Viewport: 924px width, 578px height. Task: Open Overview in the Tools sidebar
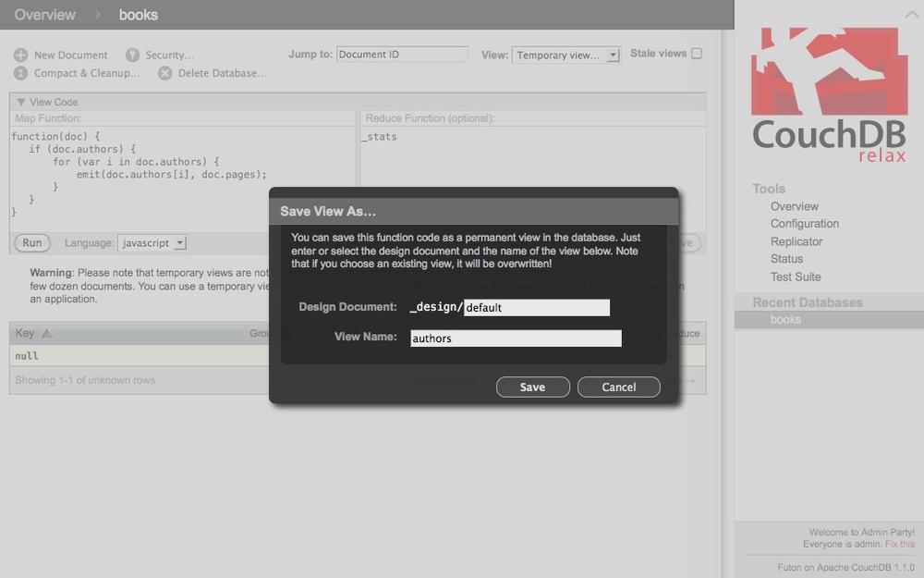point(795,206)
